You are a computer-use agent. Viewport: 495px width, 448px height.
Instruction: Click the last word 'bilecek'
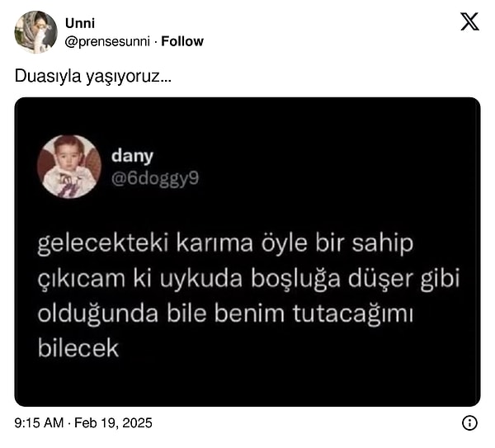(x=78, y=348)
